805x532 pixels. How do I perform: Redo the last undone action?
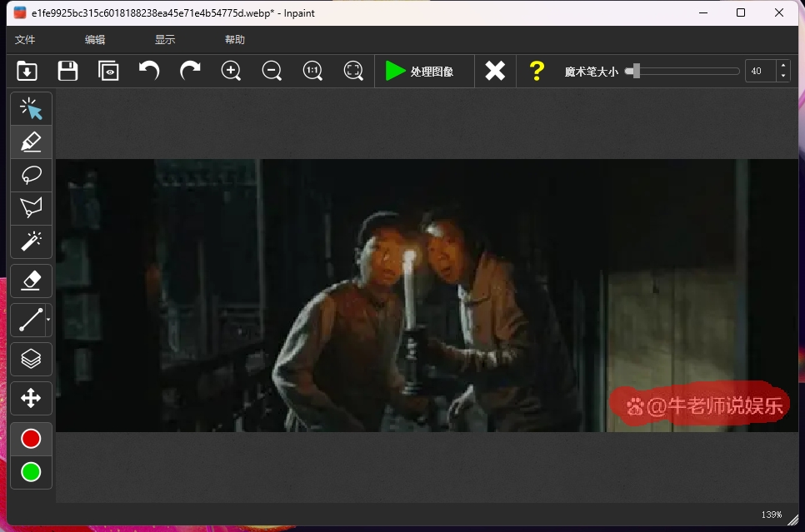tap(190, 71)
